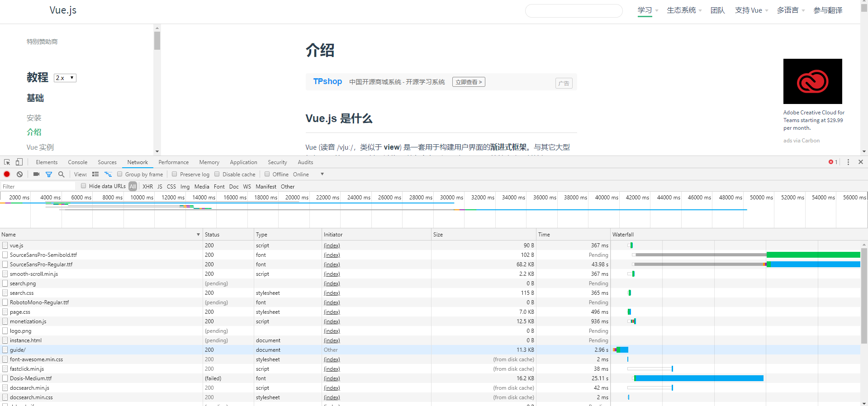
Task: Open the 2.x version selector
Action: pyautogui.click(x=65, y=78)
